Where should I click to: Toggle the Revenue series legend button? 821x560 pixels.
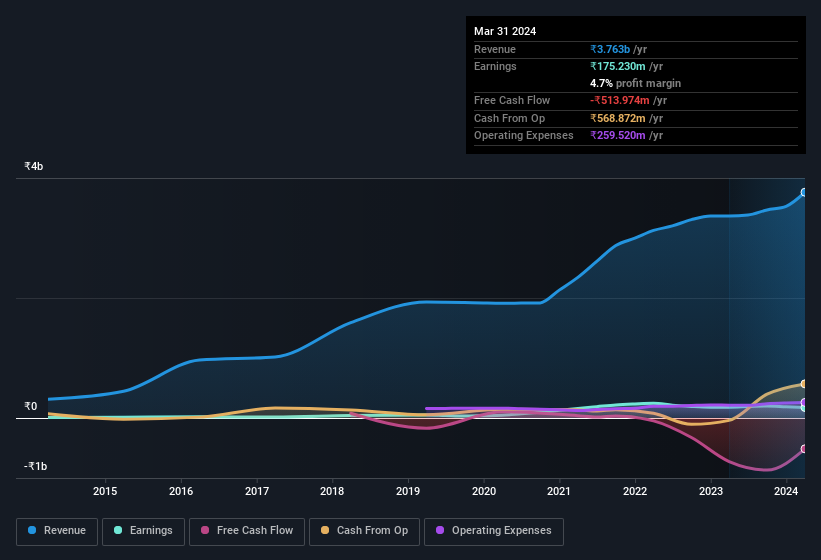[x=57, y=531]
